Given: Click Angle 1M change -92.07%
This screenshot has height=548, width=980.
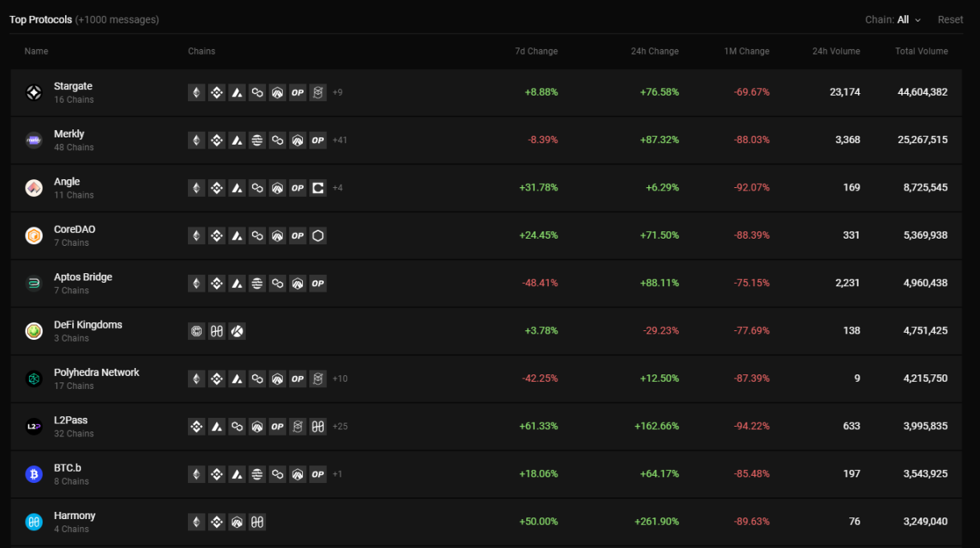Looking at the screenshot, I should 751,188.
